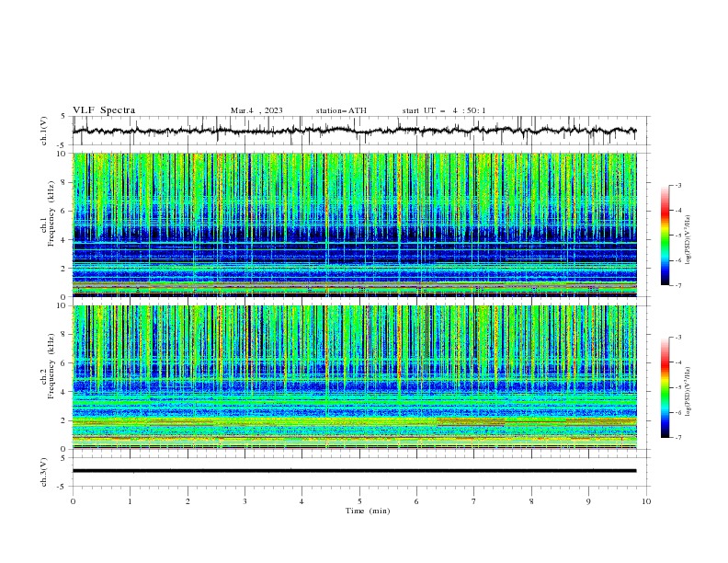
Task: Click the "10" tick ending the time axis
Action: 646,501
